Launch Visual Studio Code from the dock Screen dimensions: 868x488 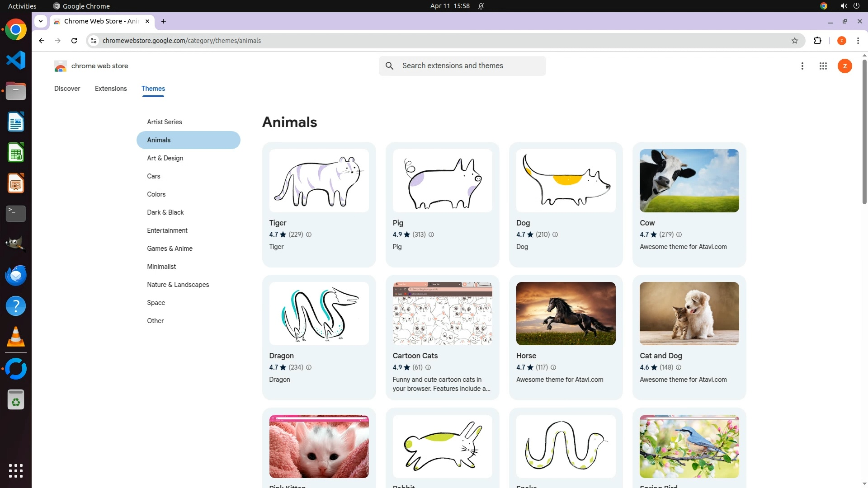coord(16,60)
